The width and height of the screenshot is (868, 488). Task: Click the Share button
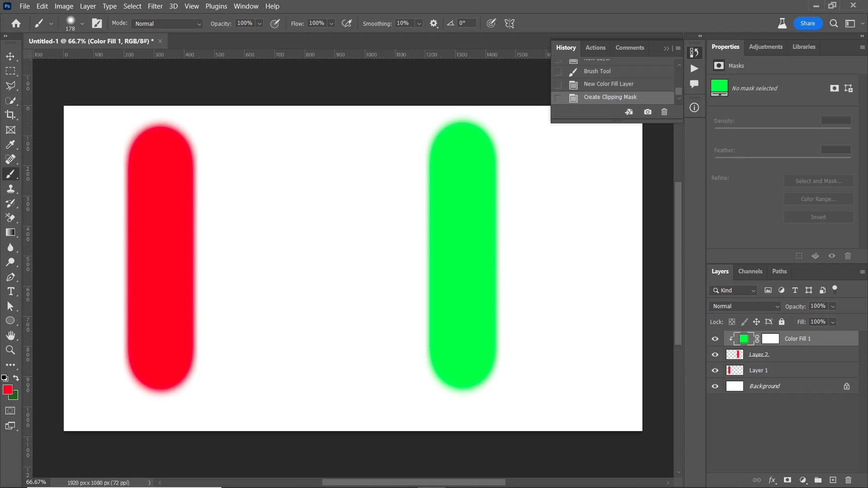[807, 23]
